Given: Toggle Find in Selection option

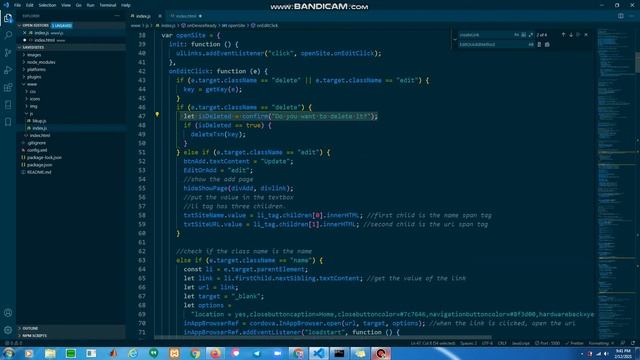Looking at the screenshot, I should pyautogui.click(x=579, y=35).
